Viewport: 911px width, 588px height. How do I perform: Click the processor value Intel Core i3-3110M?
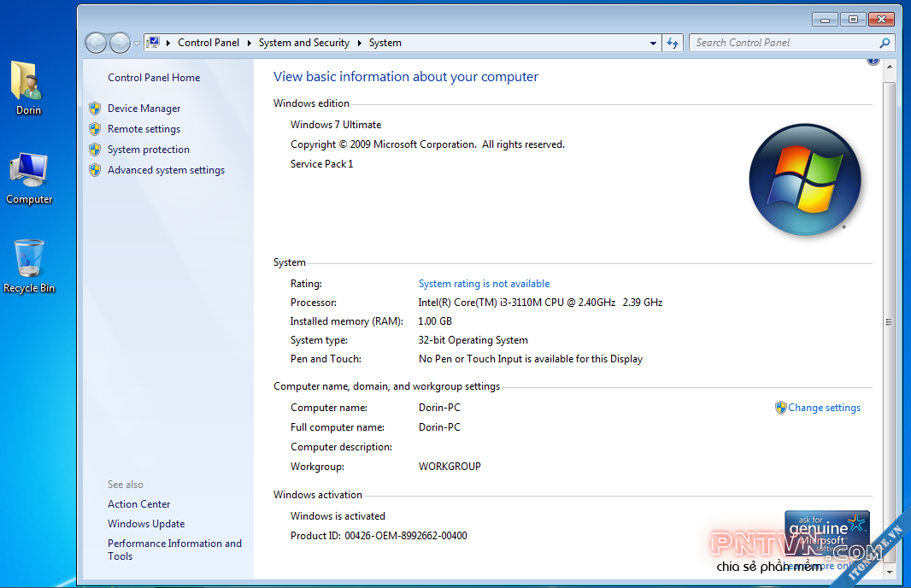(540, 303)
